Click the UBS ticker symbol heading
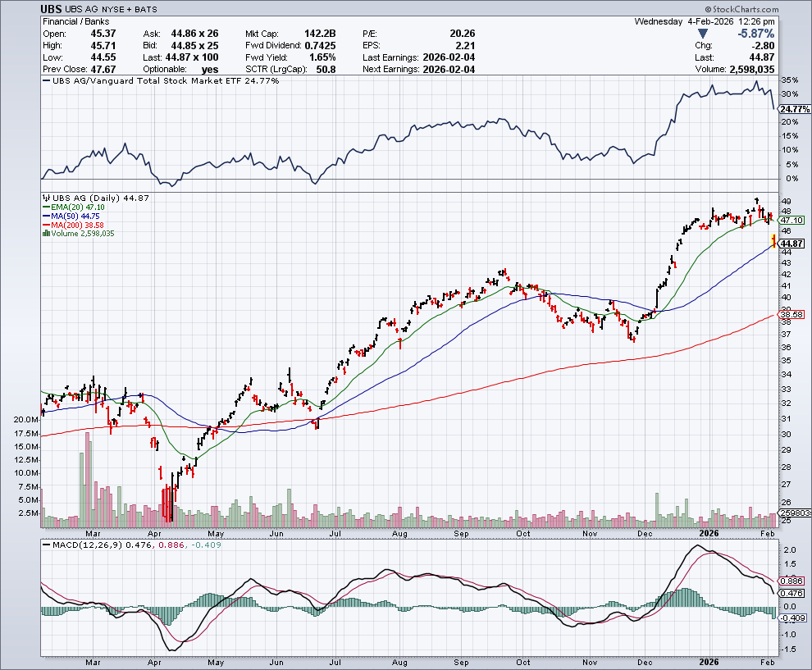Viewport: 812px width, 670px height. 52,7
